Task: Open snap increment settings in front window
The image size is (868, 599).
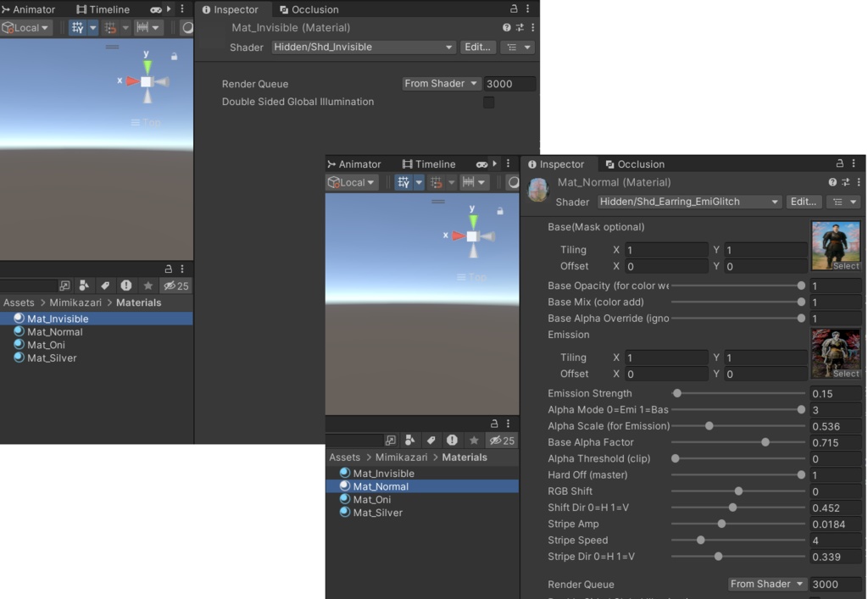Action: (x=473, y=182)
